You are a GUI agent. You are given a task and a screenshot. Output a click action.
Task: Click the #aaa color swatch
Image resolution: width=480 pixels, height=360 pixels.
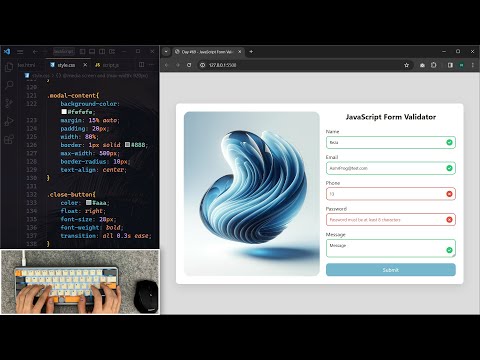click(x=88, y=203)
